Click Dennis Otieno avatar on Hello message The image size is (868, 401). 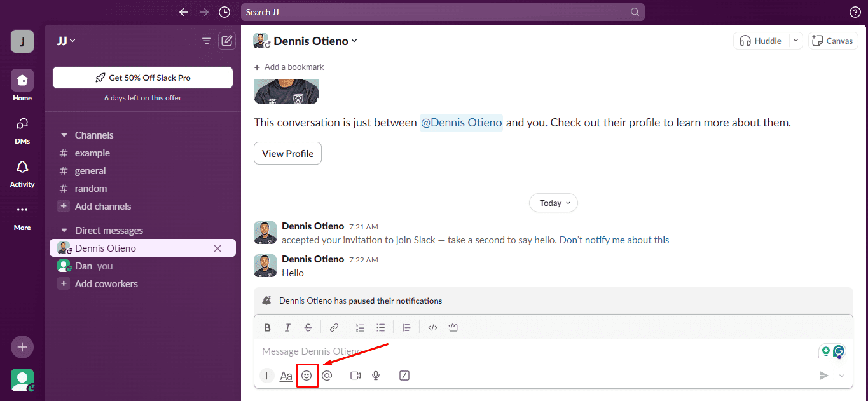[265, 266]
